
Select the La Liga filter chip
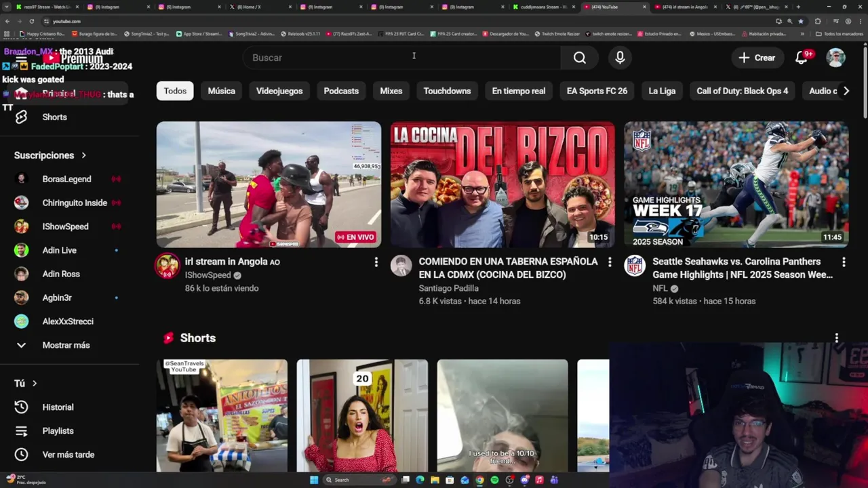click(662, 91)
